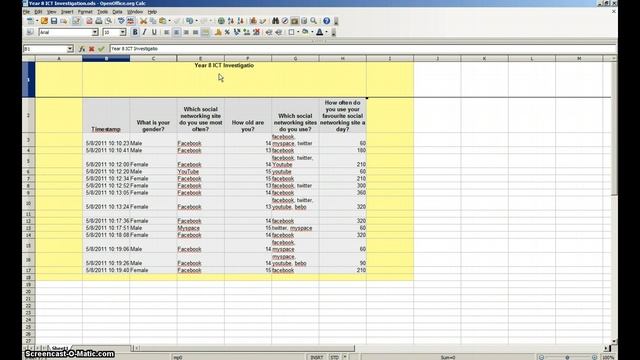640x360 pixels.
Task: Click the Decrease Indent icon
Action: click(x=269, y=32)
